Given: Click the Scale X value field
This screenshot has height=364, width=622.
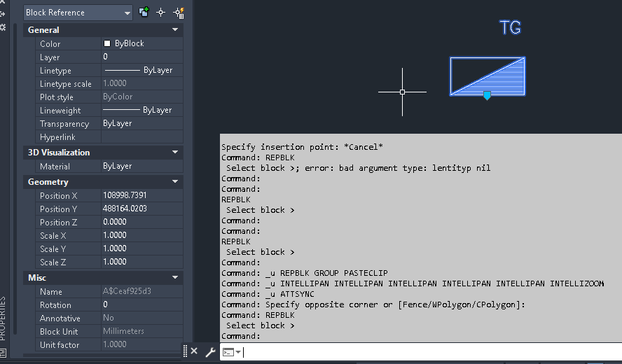Looking at the screenshot, I should pyautogui.click(x=142, y=235).
